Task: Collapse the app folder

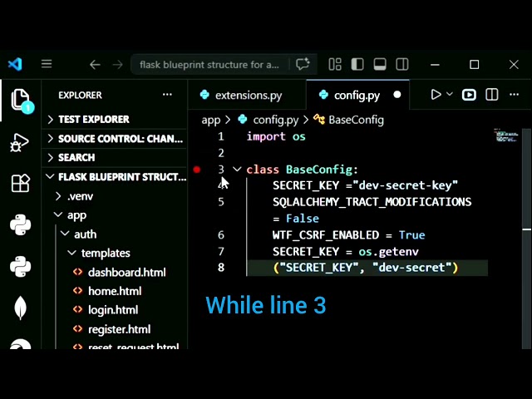Action: pos(116,215)
